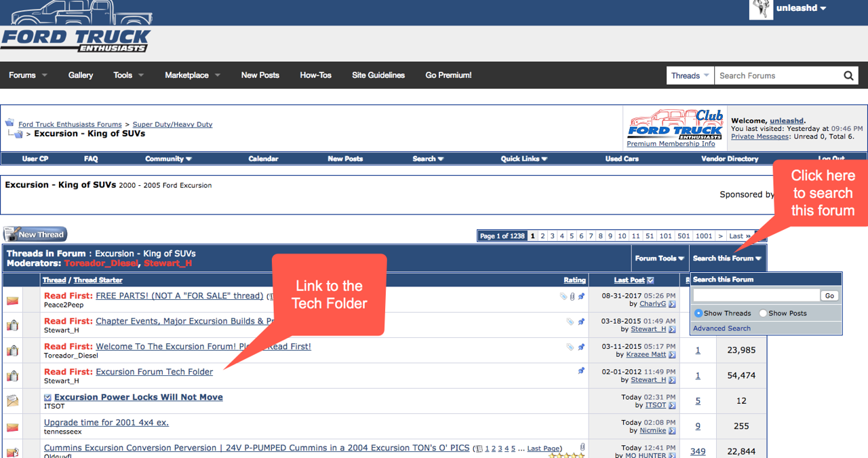
Task: Go to last post by Krazee Matt arrow icon
Action: (672, 355)
